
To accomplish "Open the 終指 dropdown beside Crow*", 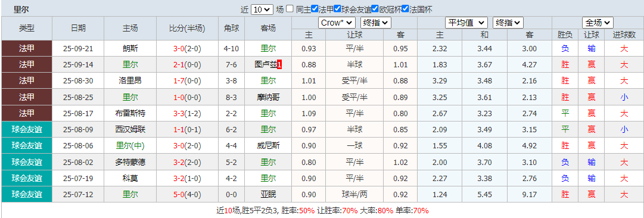I will pyautogui.click(x=376, y=23).
